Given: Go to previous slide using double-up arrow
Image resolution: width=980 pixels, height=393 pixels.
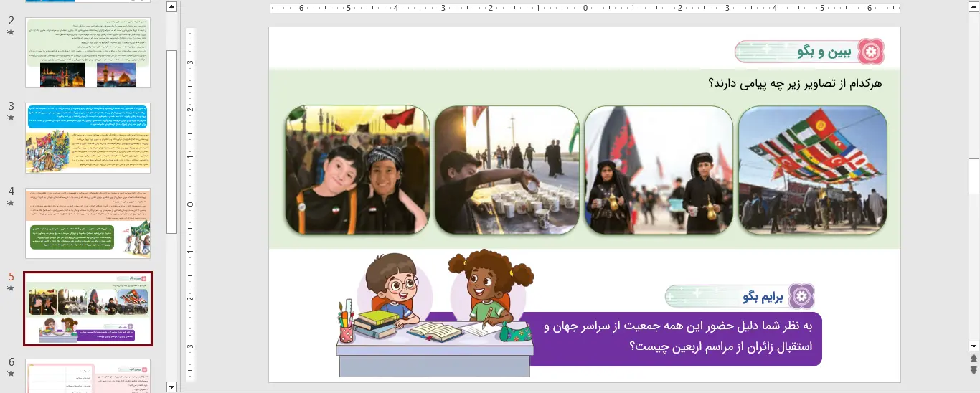Looking at the screenshot, I should tap(974, 359).
